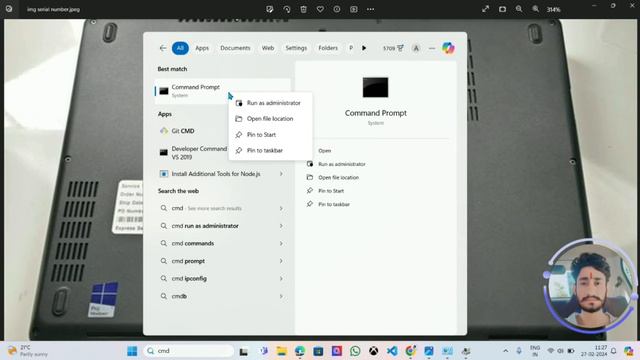Open notifications bell in the system tray
The height and width of the screenshot is (360, 640).
click(x=613, y=351)
